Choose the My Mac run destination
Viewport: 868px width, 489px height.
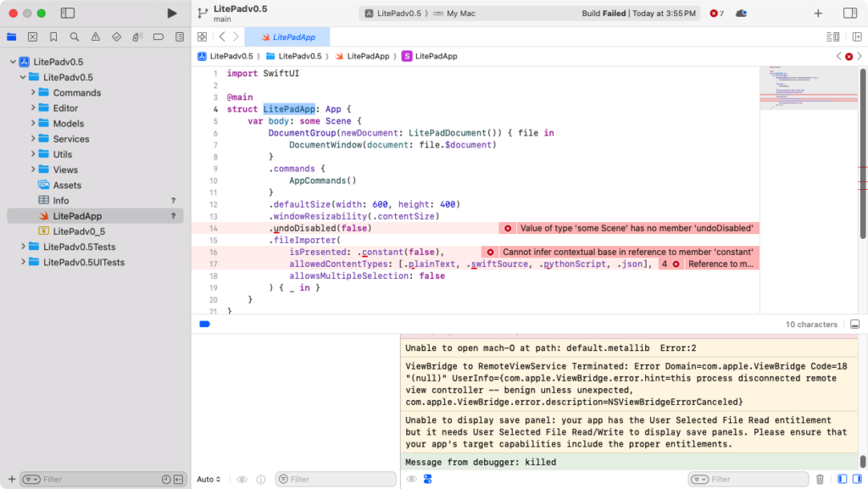(x=454, y=14)
